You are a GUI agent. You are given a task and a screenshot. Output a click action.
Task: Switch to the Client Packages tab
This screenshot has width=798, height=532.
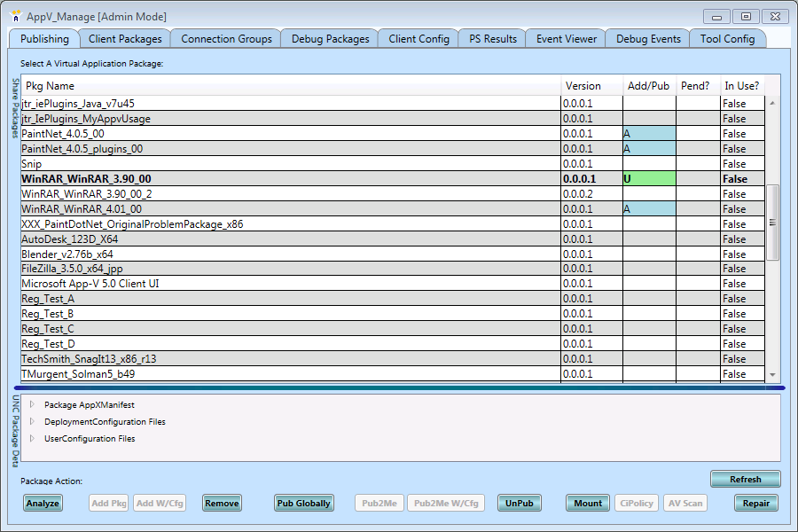point(125,39)
